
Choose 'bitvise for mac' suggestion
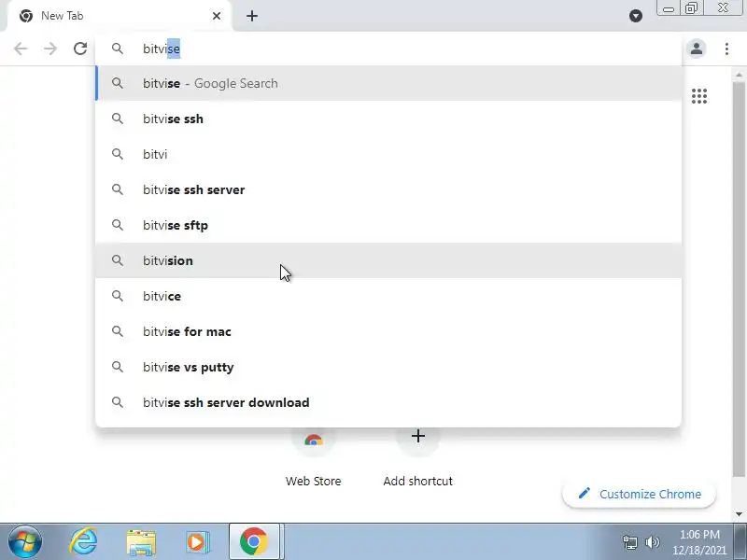(388, 331)
